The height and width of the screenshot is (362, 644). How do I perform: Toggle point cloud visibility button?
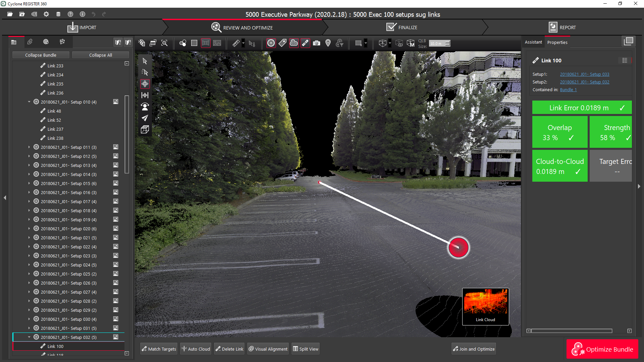click(x=294, y=43)
